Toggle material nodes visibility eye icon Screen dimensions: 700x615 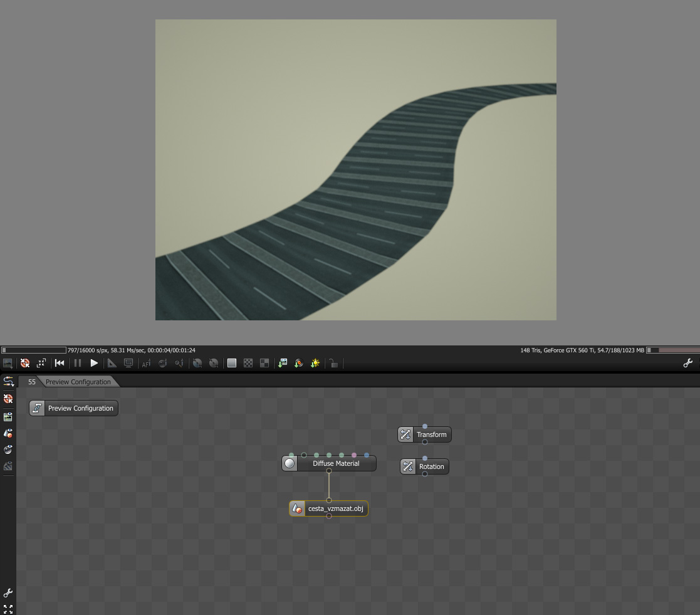pyautogui.click(x=8, y=449)
